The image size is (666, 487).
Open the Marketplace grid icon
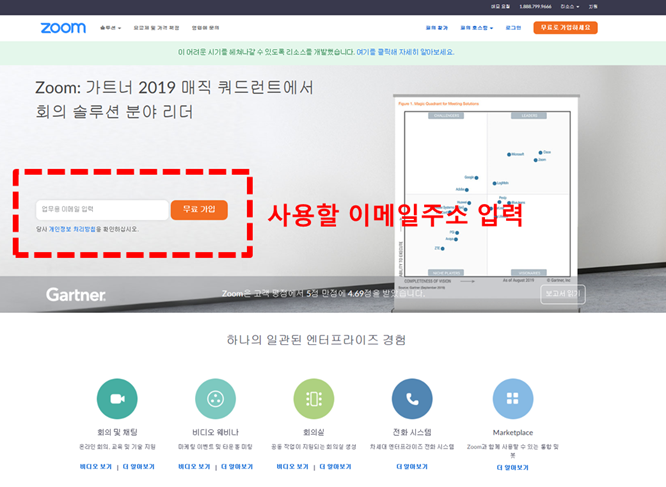pos(513,399)
